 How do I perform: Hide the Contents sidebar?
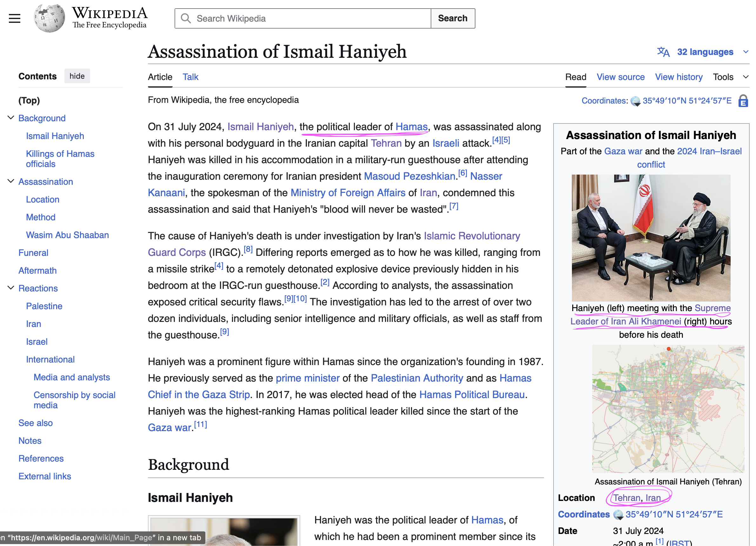click(x=77, y=76)
